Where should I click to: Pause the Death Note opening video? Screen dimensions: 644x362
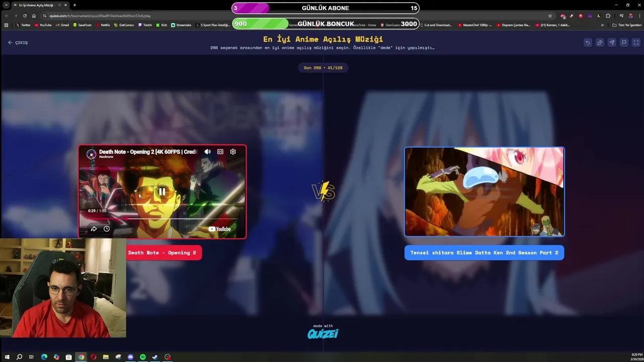[x=162, y=192]
